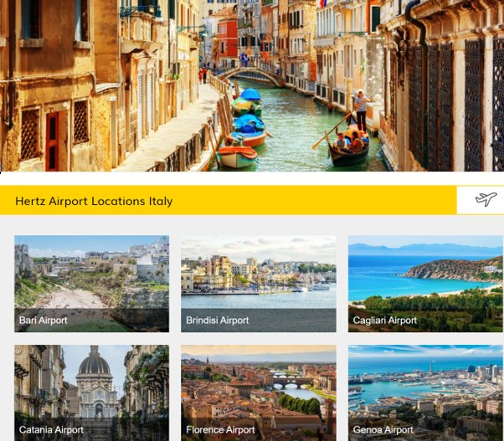Viewport: 504px width, 441px height.
Task: Click the gondolier standing in the gondola
Action: tap(362, 110)
